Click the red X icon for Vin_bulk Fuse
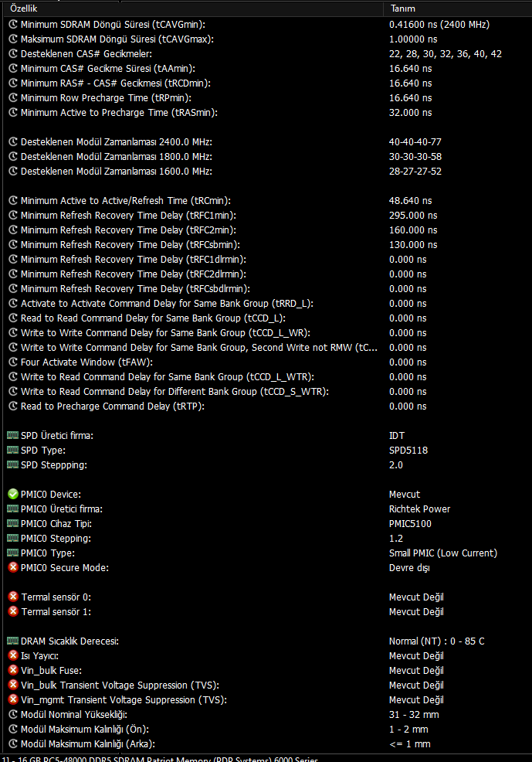The height and width of the screenshot is (762, 532). 13,670
